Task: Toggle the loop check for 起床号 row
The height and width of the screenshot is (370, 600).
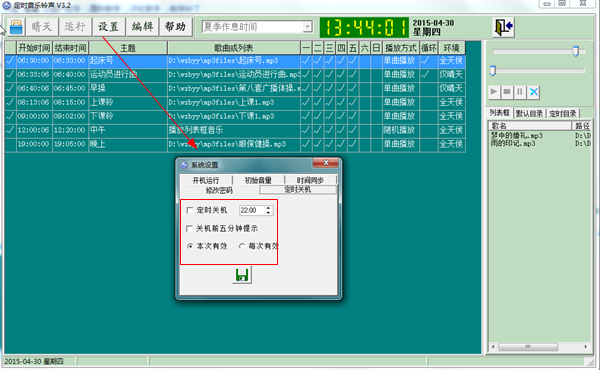Action: coord(429,60)
